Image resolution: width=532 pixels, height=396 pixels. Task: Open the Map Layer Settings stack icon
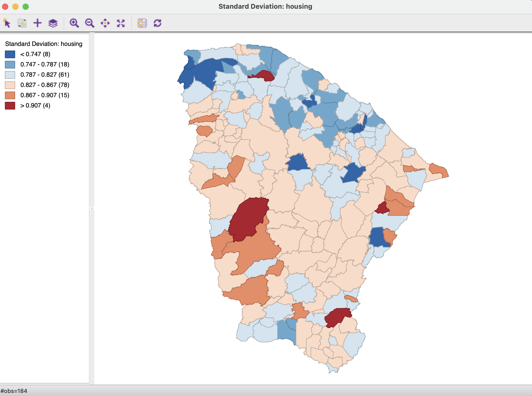point(53,23)
